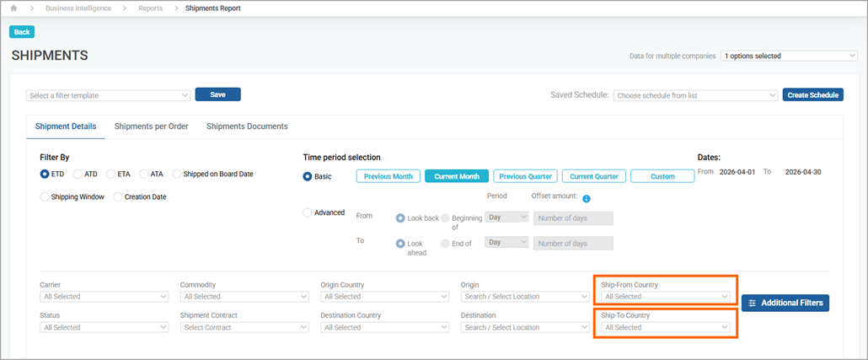Choose the Current Quarter period
The height and width of the screenshot is (360, 868).
click(x=594, y=176)
